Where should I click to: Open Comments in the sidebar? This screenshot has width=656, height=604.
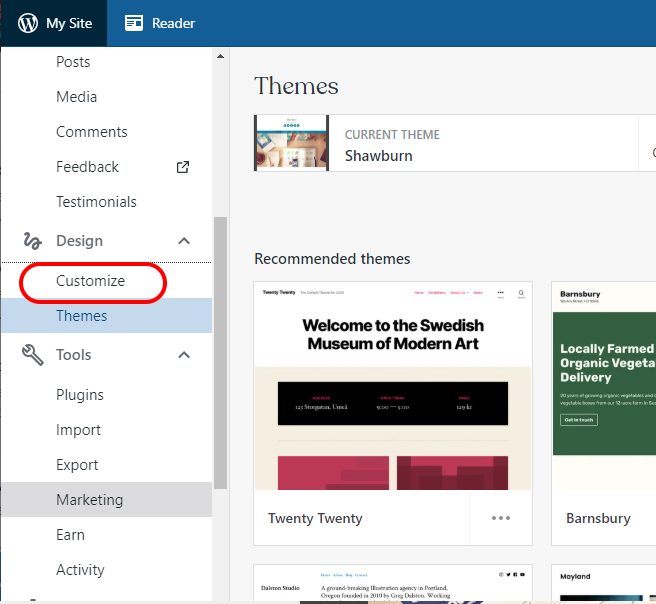tap(92, 132)
